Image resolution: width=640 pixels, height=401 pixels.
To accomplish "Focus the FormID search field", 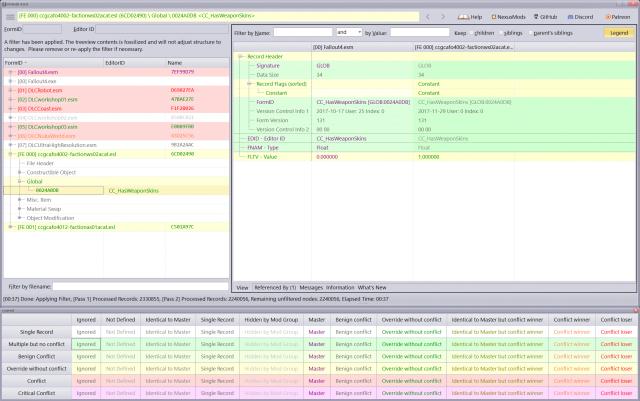I will coord(42,29).
